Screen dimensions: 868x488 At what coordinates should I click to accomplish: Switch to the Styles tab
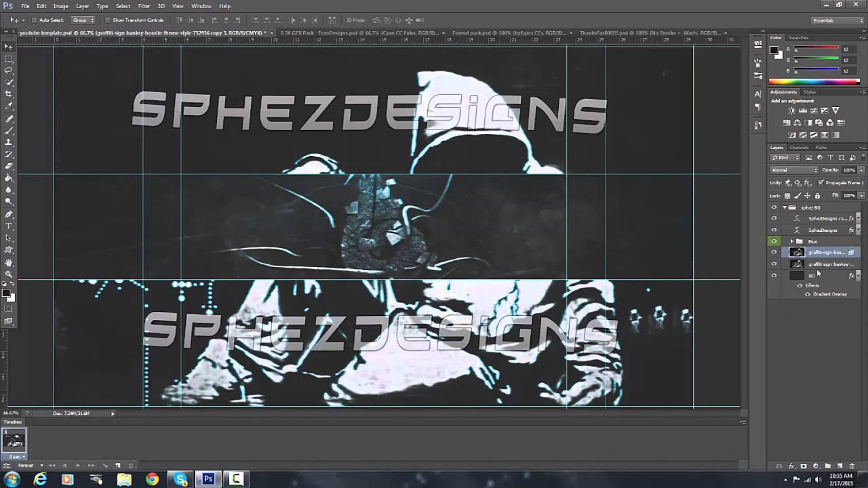(810, 92)
